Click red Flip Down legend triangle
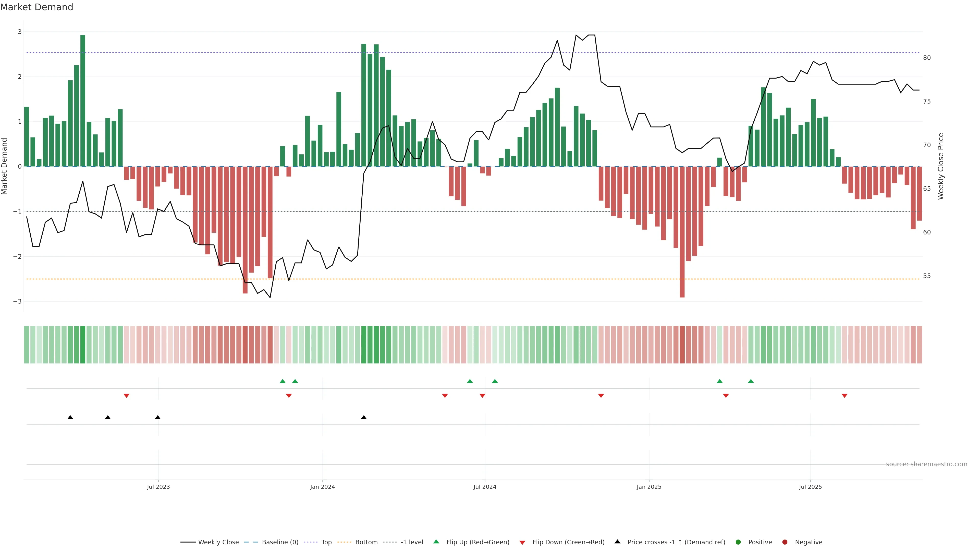 (522, 543)
